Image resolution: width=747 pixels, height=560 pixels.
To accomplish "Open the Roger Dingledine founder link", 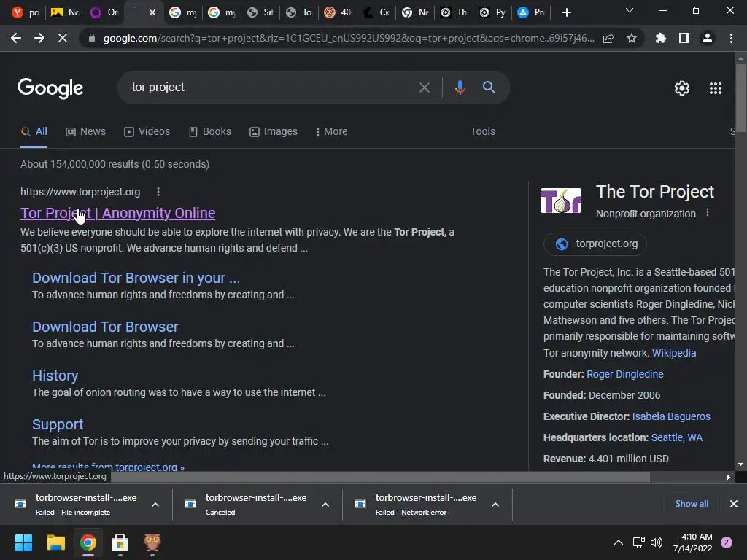I will click(x=624, y=374).
